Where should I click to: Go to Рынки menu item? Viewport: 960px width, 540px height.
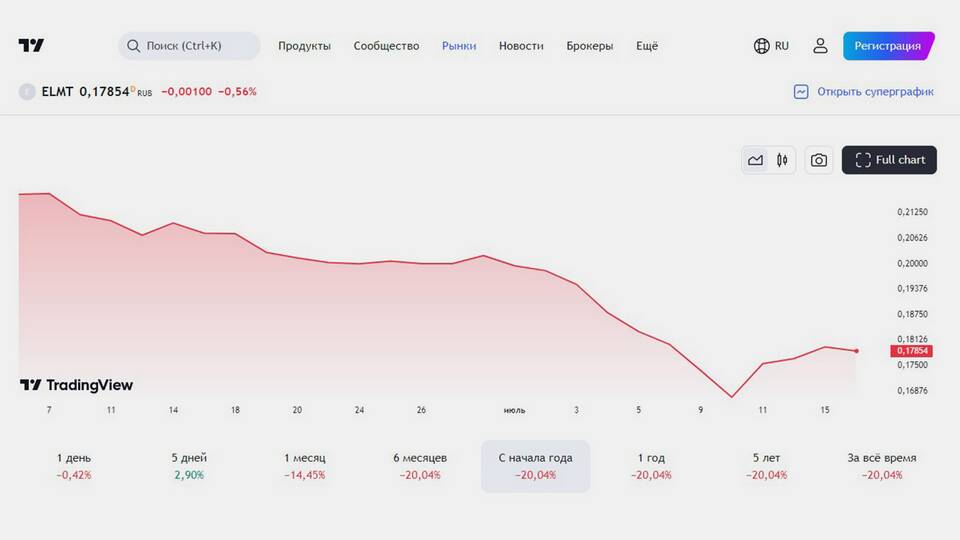point(459,46)
